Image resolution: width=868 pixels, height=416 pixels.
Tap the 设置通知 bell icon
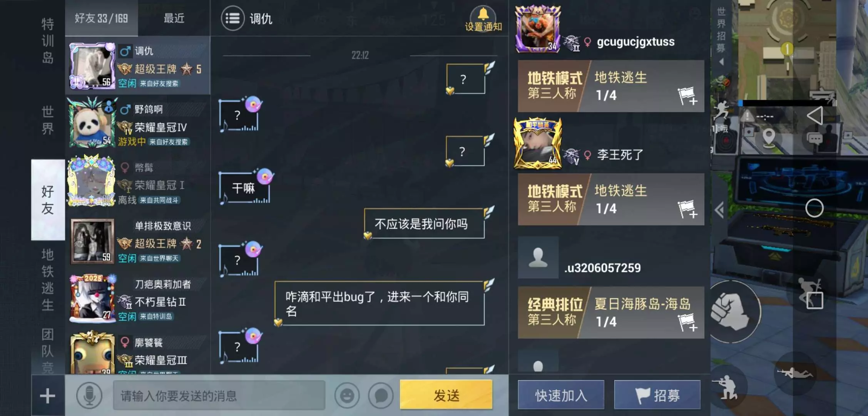(483, 14)
